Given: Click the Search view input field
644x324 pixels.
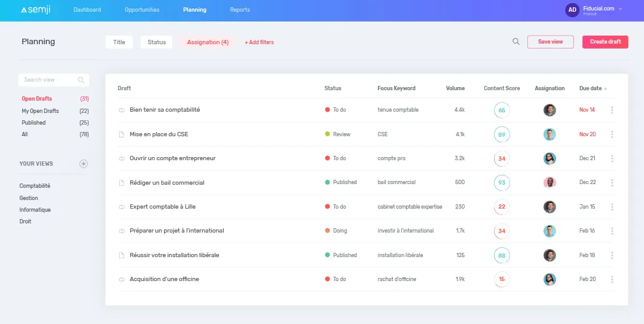Looking at the screenshot, I should pyautogui.click(x=49, y=80).
